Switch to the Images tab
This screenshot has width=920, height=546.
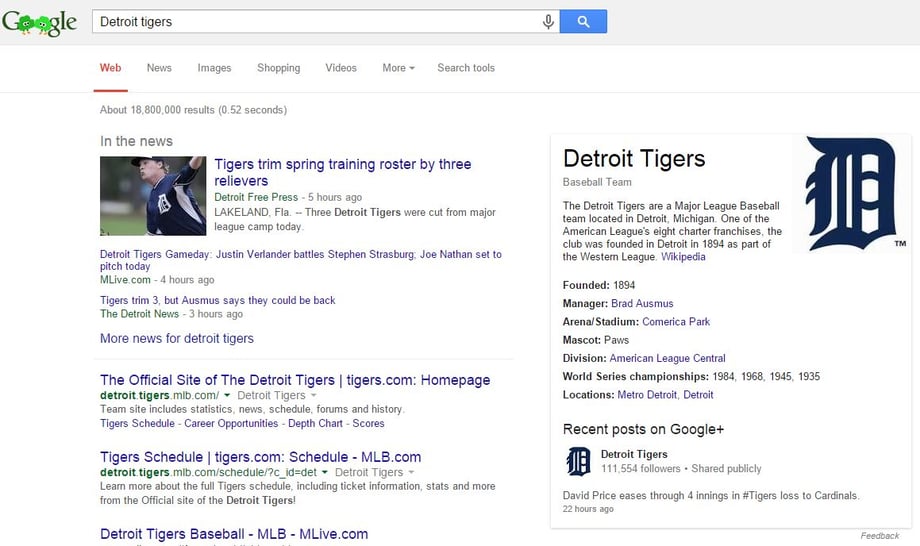click(x=214, y=68)
